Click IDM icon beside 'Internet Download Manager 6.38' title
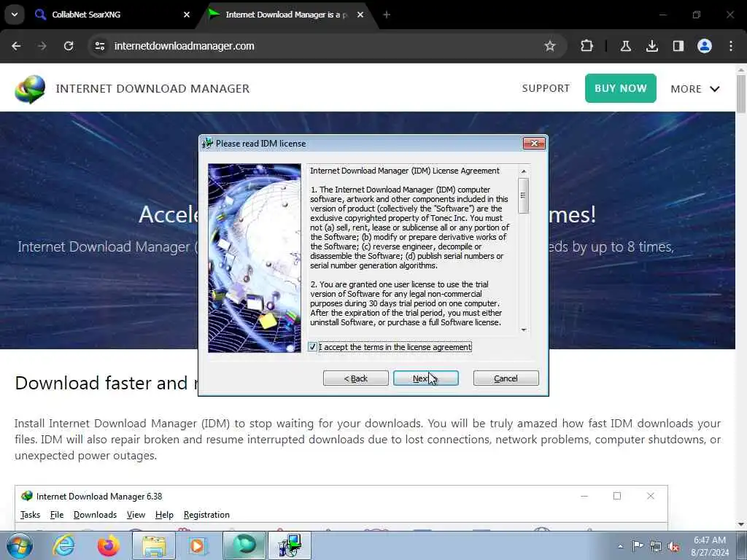The height and width of the screenshot is (560, 747). coord(27,496)
